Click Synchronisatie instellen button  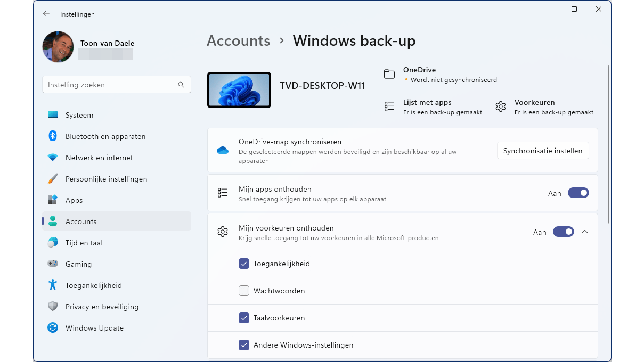click(543, 151)
